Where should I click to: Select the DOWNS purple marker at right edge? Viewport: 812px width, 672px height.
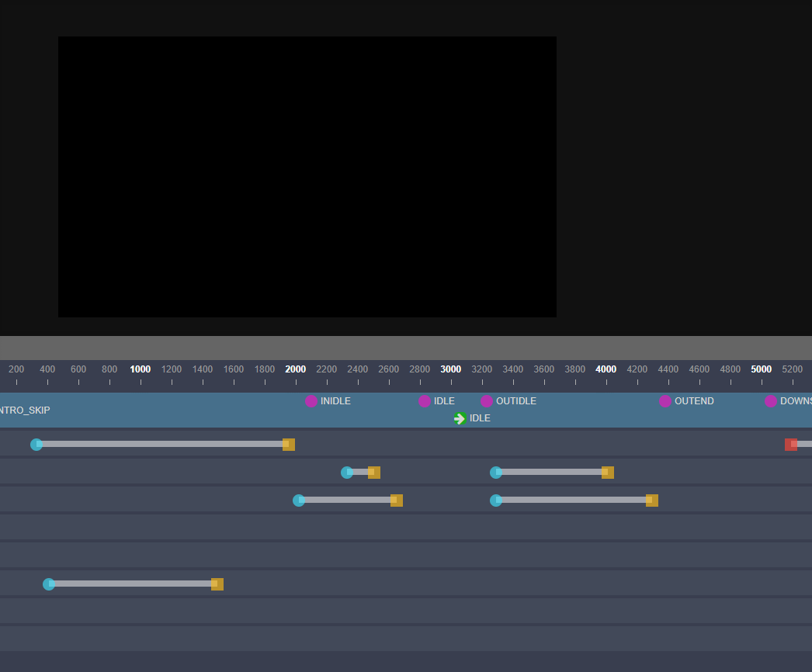point(771,401)
